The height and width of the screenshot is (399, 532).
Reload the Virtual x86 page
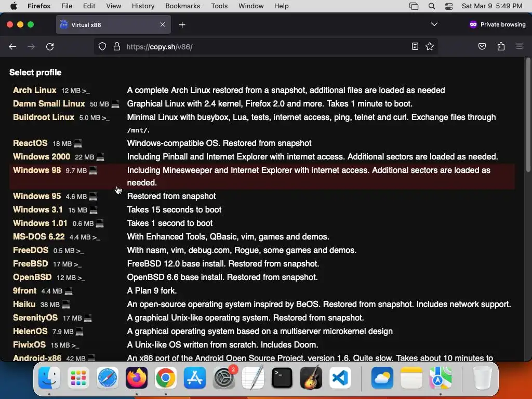(50, 46)
